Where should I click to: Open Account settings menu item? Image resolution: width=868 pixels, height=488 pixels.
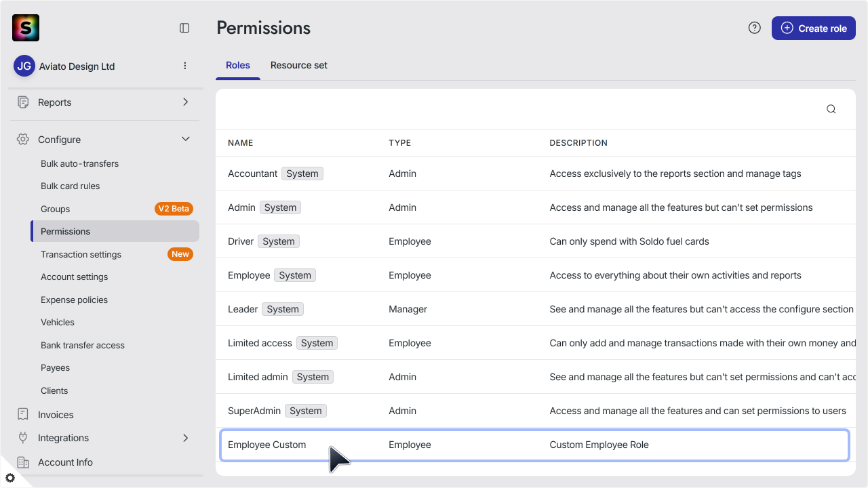coord(74,277)
